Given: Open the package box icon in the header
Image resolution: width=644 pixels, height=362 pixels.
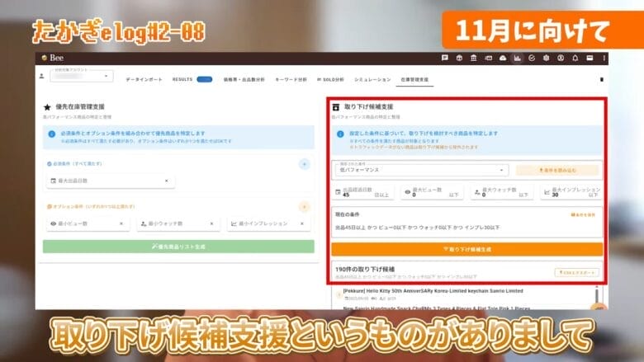Looking at the screenshot, I should [459, 59].
